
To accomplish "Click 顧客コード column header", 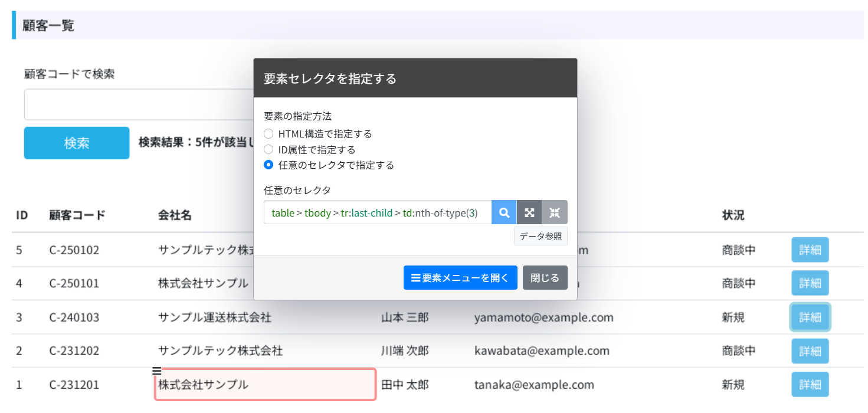I will [77, 215].
